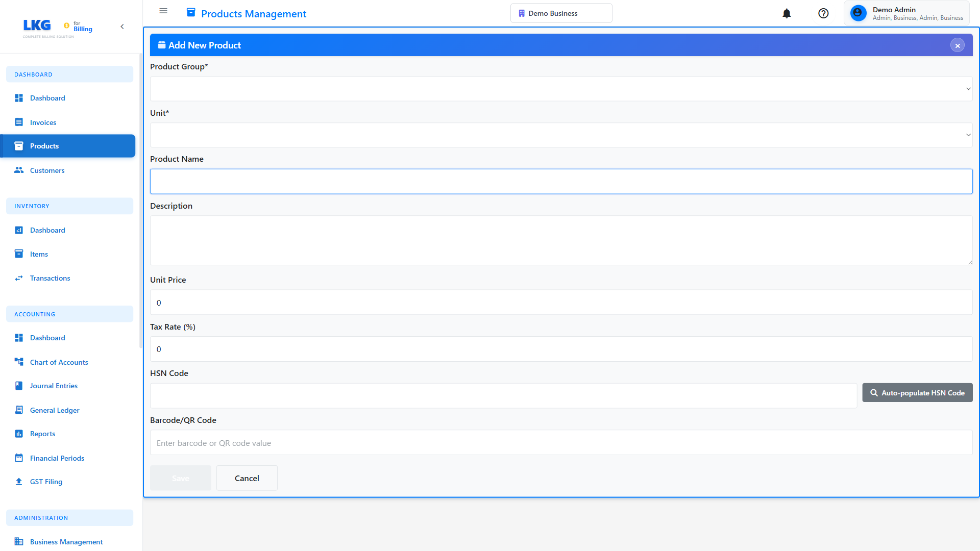Image resolution: width=980 pixels, height=551 pixels.
Task: Open the Product Group dropdown
Action: coord(561,88)
